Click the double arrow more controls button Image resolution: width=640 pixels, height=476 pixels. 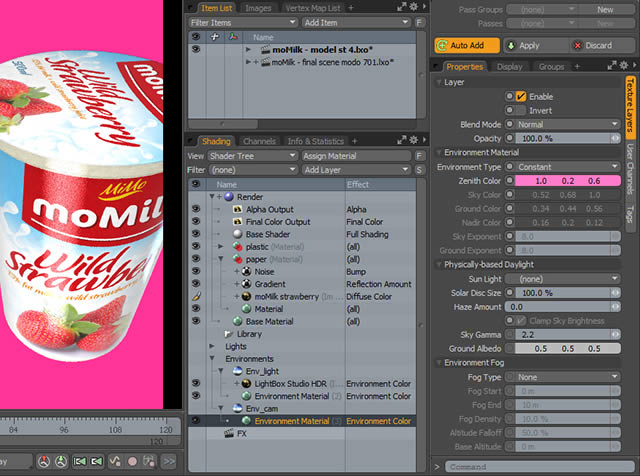click(x=169, y=461)
